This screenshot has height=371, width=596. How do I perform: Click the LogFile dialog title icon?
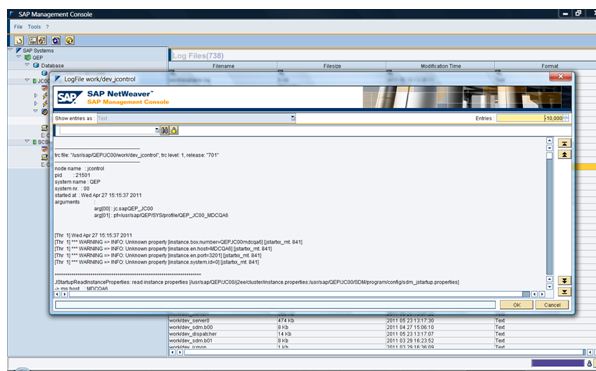(58, 79)
